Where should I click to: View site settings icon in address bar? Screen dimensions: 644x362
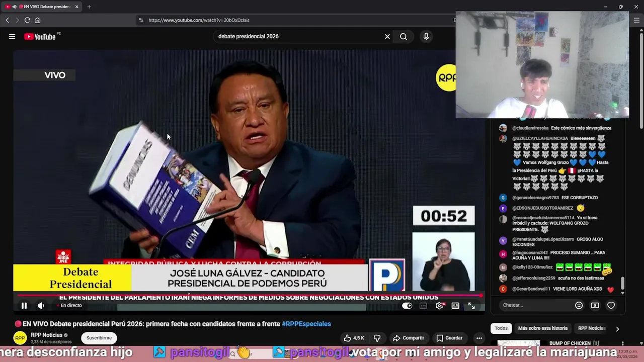tap(141, 20)
